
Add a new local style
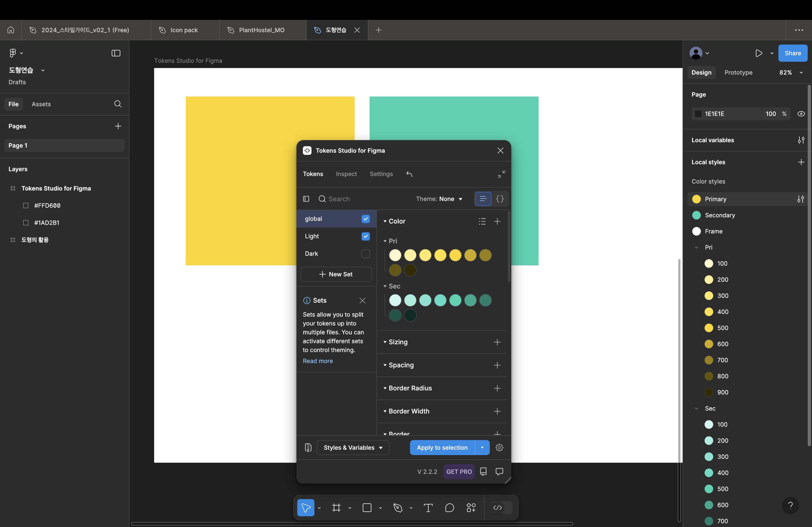click(x=801, y=162)
